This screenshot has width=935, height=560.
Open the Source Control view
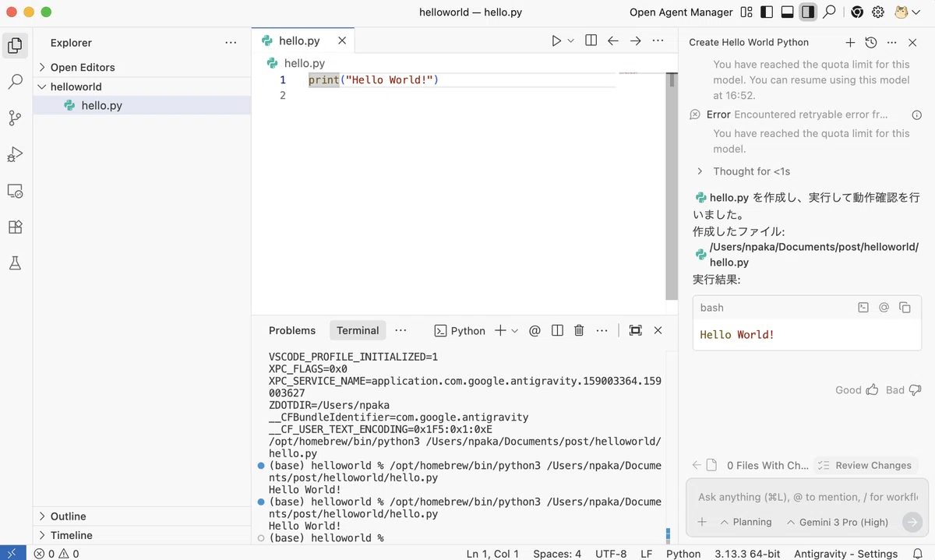click(15, 118)
